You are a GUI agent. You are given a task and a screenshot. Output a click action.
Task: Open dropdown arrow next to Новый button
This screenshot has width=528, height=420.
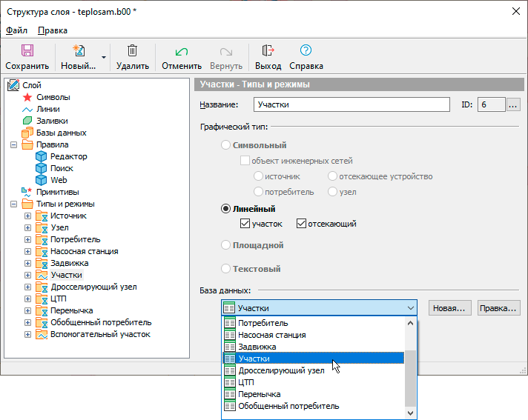pos(104,57)
